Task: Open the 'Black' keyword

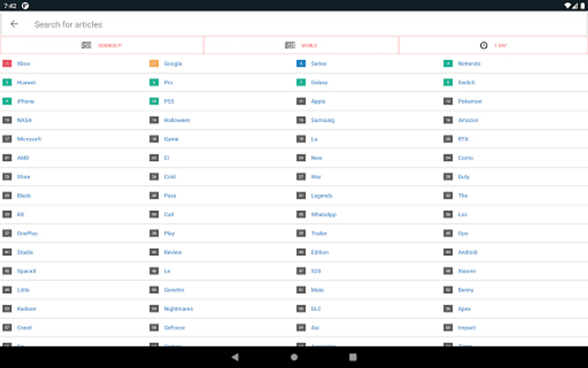Action: pyautogui.click(x=24, y=195)
